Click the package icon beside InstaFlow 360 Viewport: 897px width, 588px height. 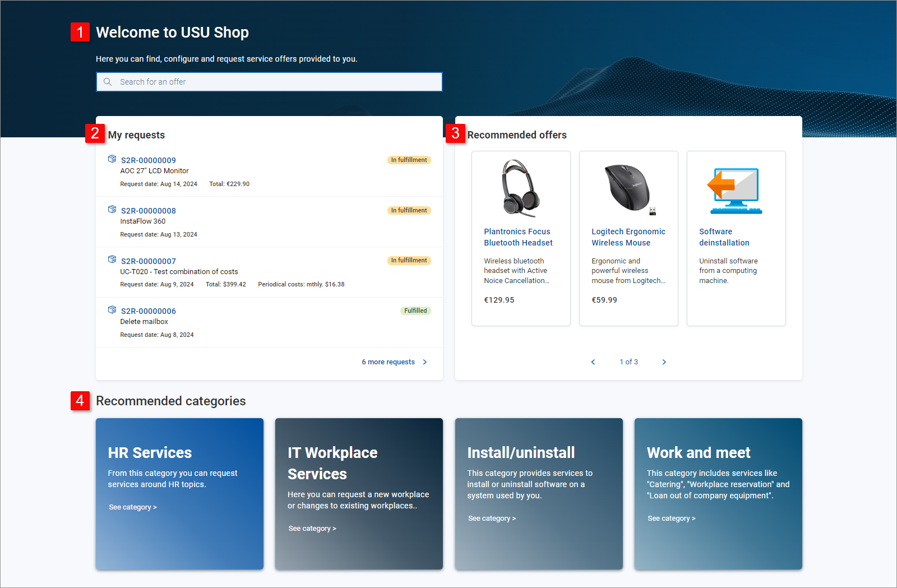tap(112, 209)
